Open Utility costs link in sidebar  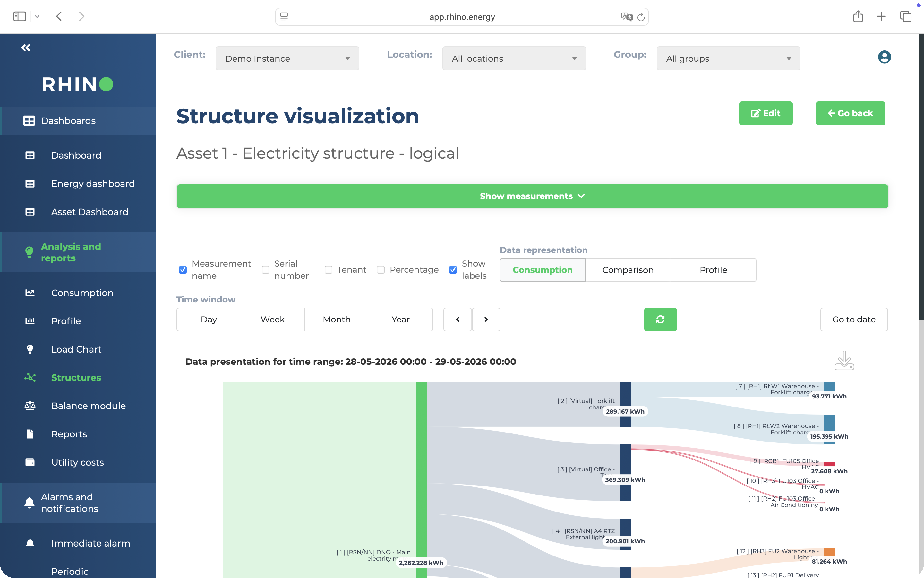78,462
